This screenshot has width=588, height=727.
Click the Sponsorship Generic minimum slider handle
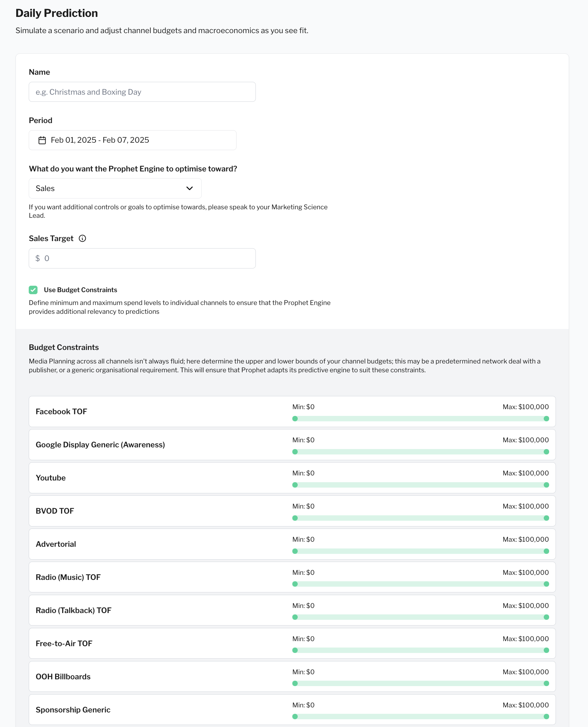295,717
